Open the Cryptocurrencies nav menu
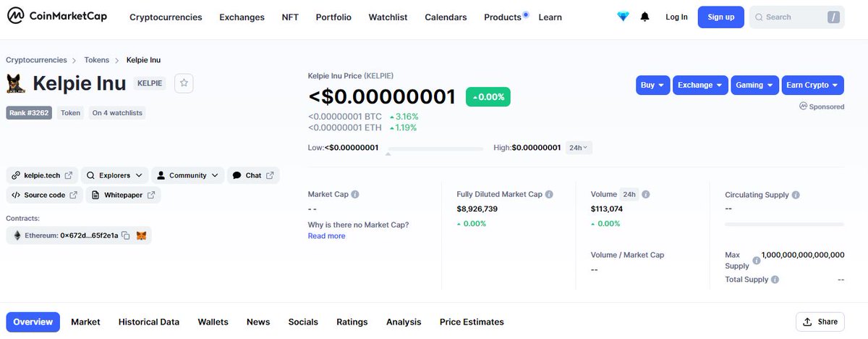868x339 pixels. click(166, 17)
